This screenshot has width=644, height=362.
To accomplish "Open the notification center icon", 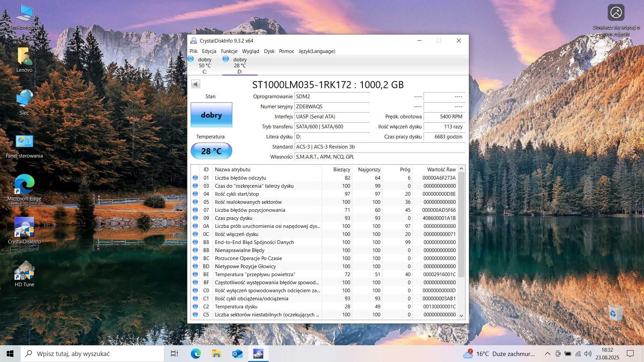I will pos(630,354).
